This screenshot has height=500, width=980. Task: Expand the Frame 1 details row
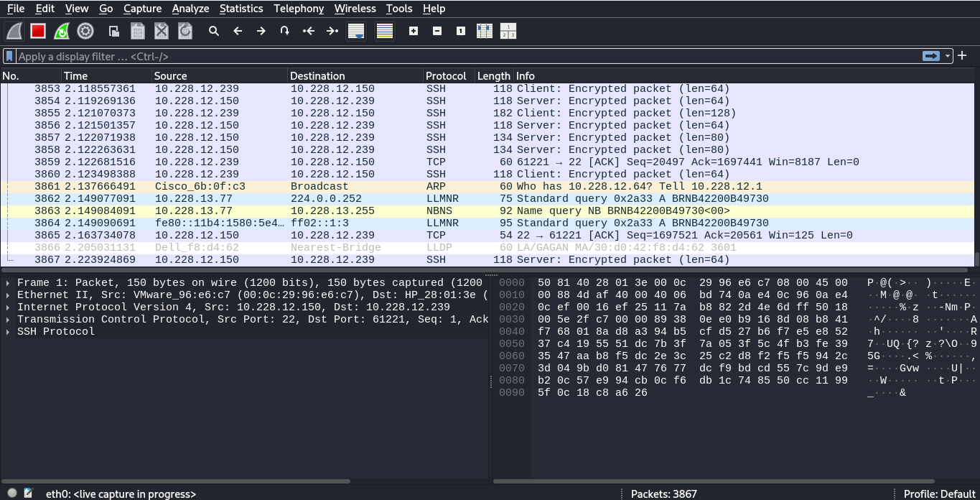pos(8,282)
